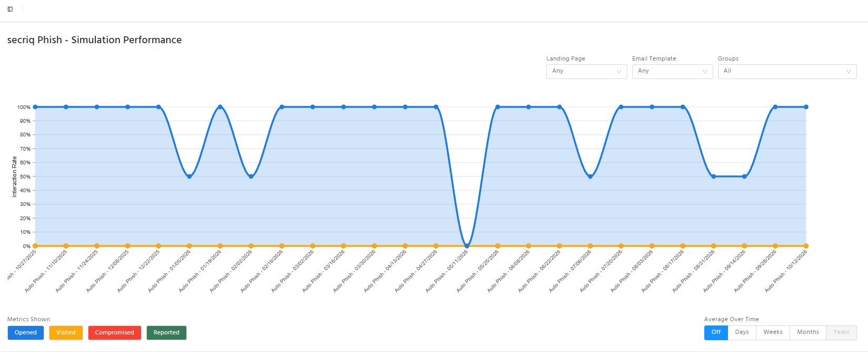Click the 'Auto Phish - 11/24/2025' axis label
This screenshot has width=868, height=356.
[77, 271]
